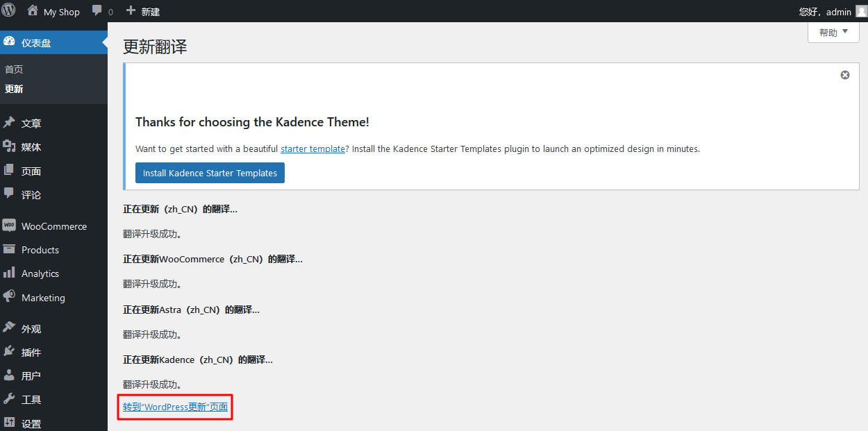Click the 文章 pushpin icon

click(x=9, y=123)
